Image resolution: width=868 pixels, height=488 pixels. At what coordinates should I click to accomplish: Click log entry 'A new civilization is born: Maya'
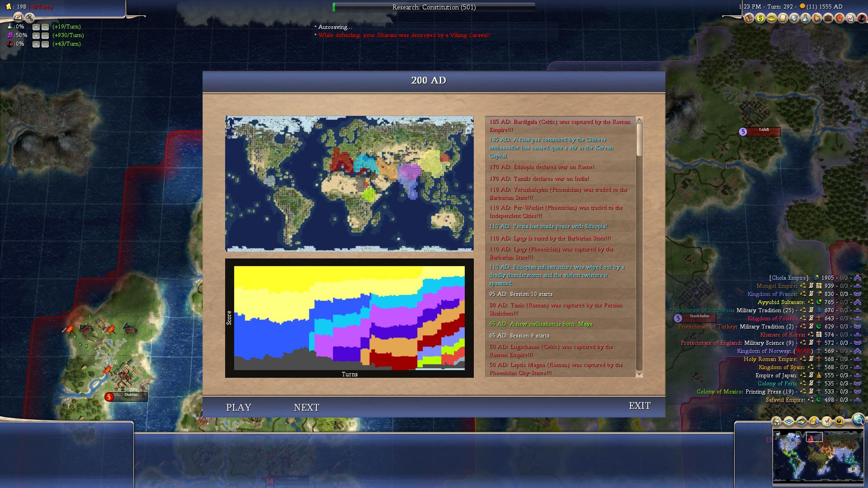[541, 324]
